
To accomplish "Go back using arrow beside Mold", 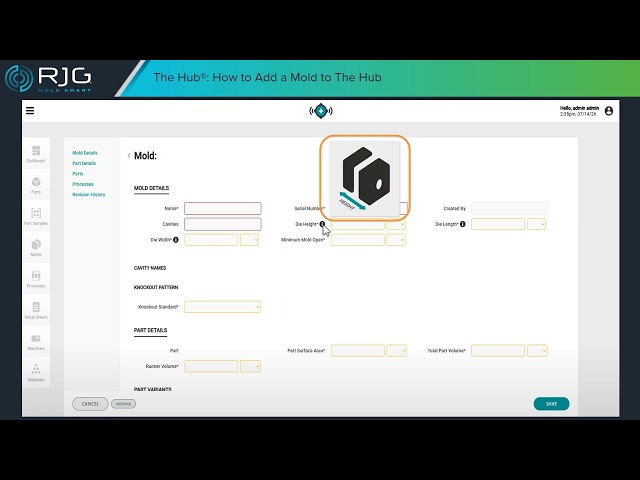I will pos(129,156).
